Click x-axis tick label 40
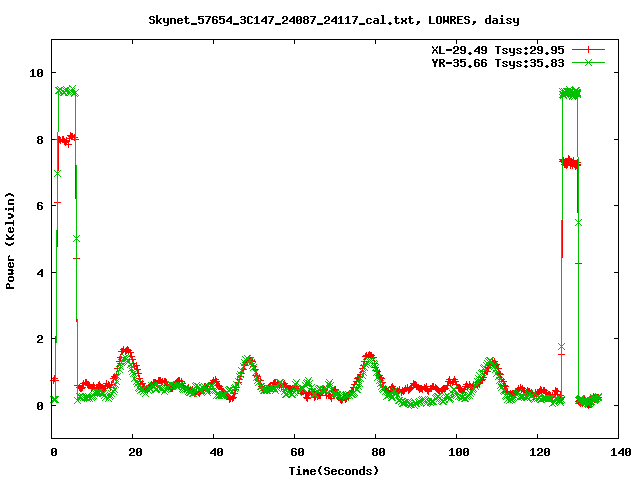Screen dimensions: 640x480 (x=216, y=452)
